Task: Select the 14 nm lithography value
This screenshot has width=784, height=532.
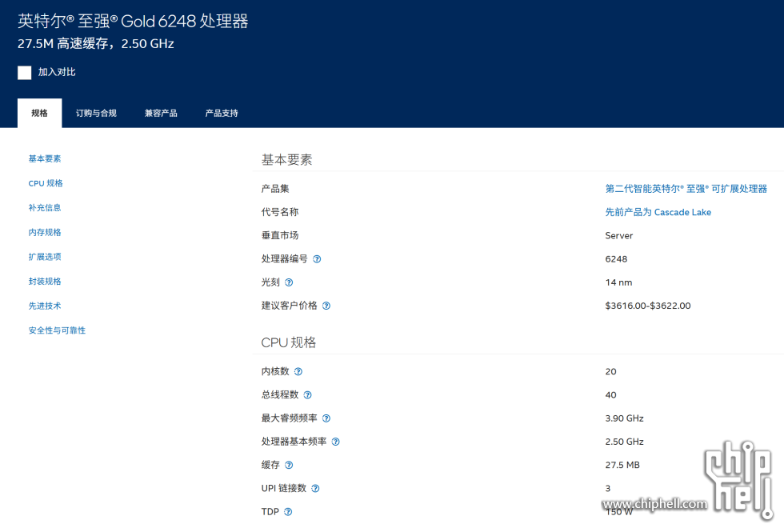Action: pos(618,282)
